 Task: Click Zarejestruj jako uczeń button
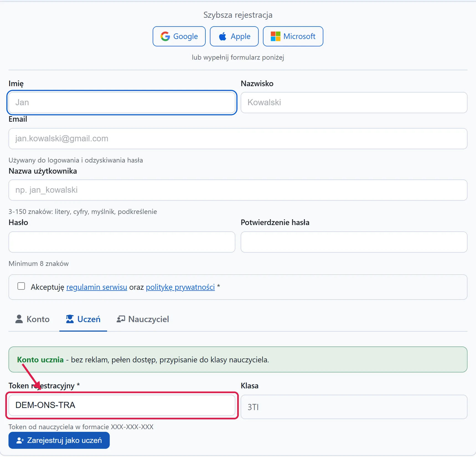[x=59, y=440]
